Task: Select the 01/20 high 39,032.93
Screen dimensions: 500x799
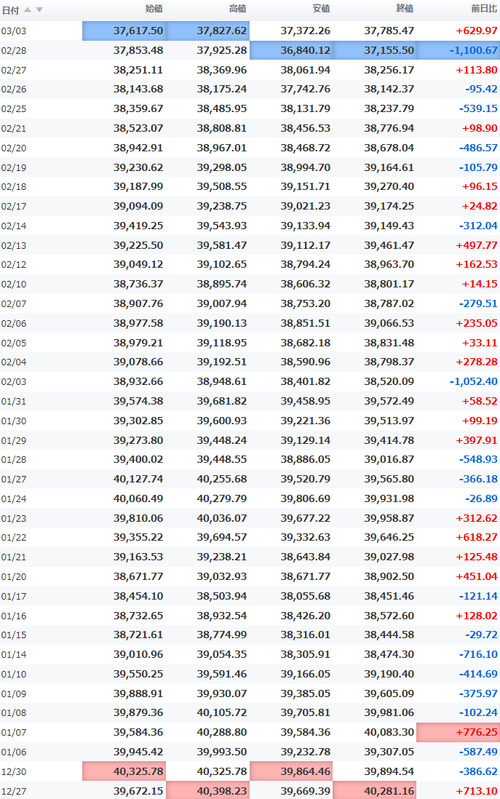Action: point(222,576)
